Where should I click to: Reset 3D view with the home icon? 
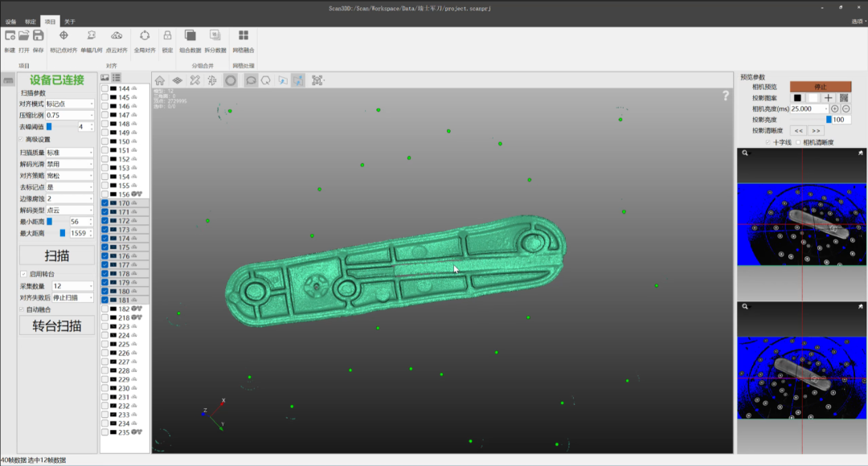pyautogui.click(x=159, y=81)
